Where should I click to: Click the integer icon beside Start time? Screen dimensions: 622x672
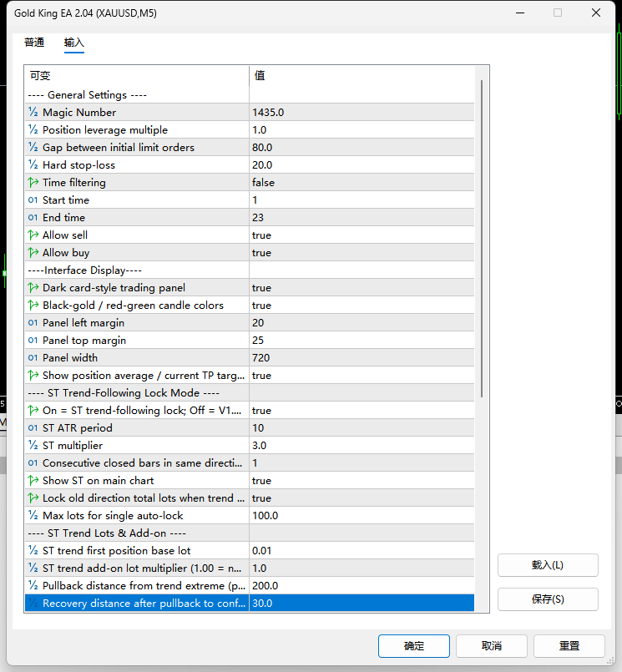pos(33,200)
